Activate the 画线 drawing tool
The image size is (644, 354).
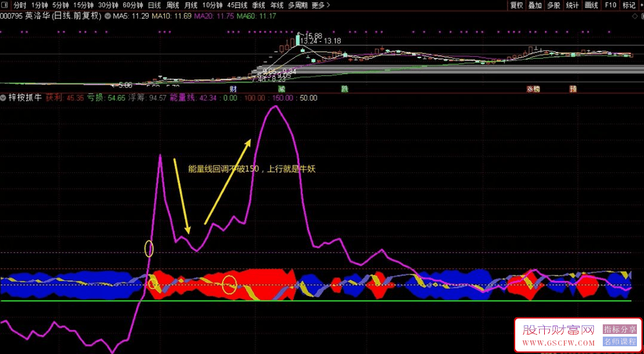[591, 5]
